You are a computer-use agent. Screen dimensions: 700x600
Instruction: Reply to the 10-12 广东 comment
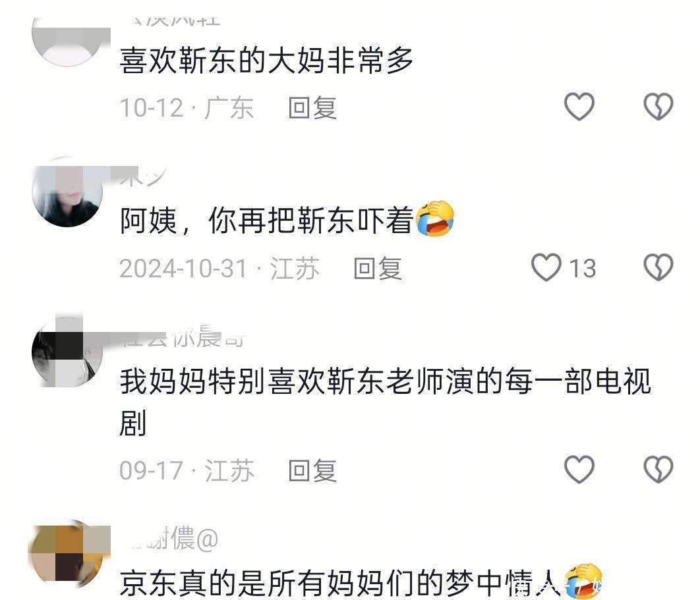312,108
